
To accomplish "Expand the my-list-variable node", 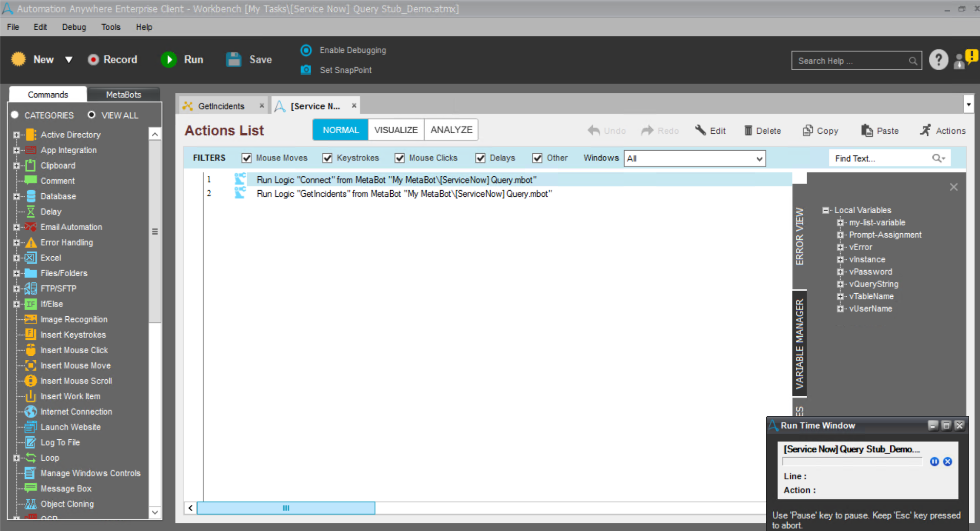I will click(840, 222).
